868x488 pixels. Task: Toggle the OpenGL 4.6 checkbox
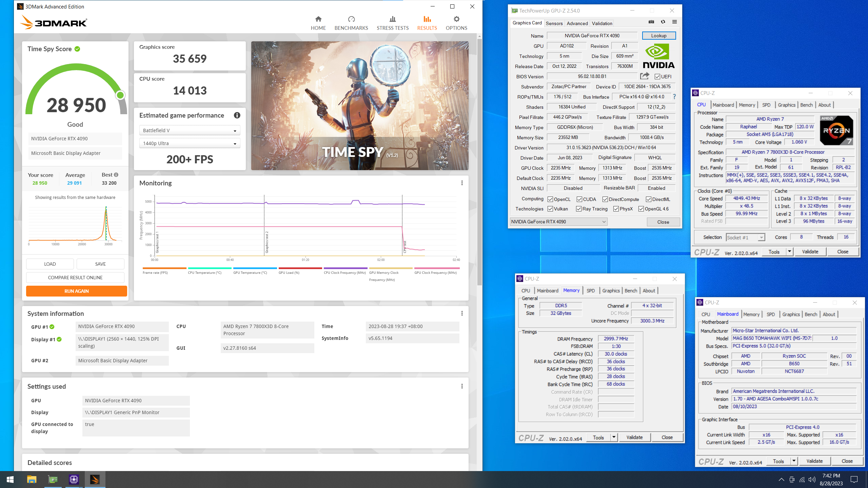coord(641,209)
